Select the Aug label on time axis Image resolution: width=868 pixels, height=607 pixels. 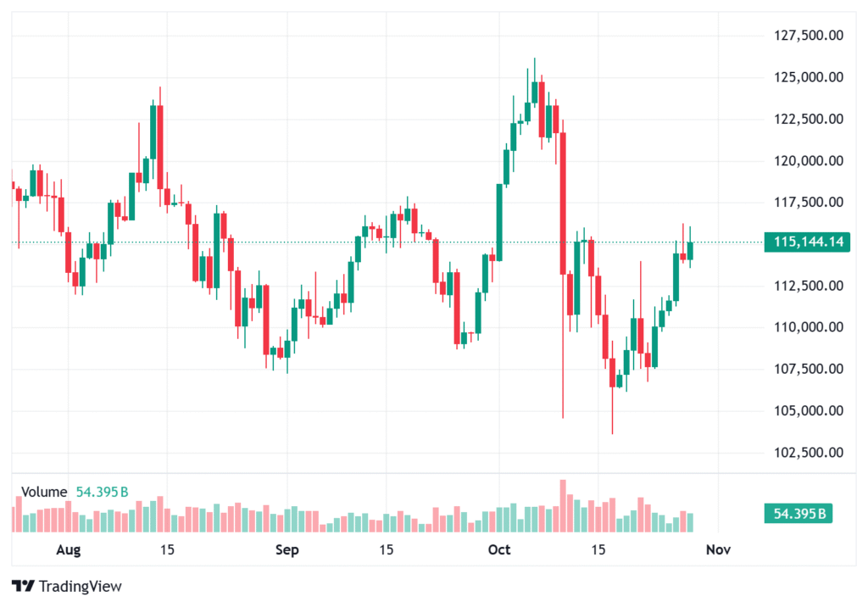(68, 550)
